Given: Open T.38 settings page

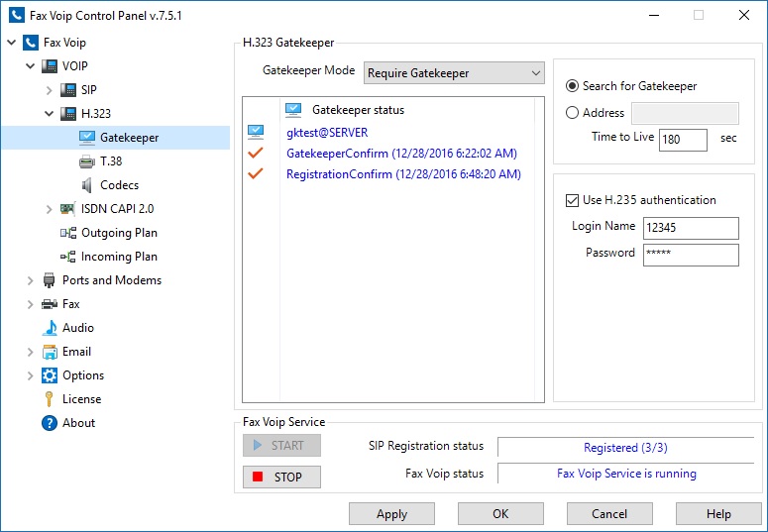Looking at the screenshot, I should click(111, 161).
